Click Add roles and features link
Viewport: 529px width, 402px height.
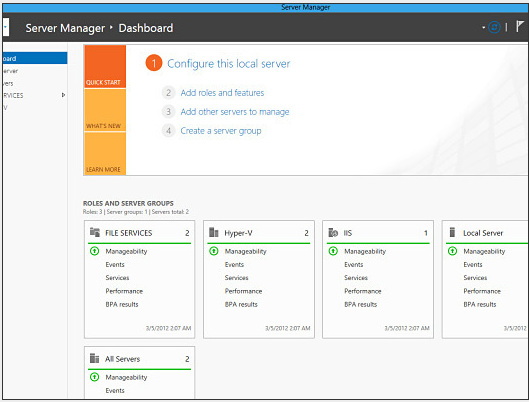pos(222,93)
